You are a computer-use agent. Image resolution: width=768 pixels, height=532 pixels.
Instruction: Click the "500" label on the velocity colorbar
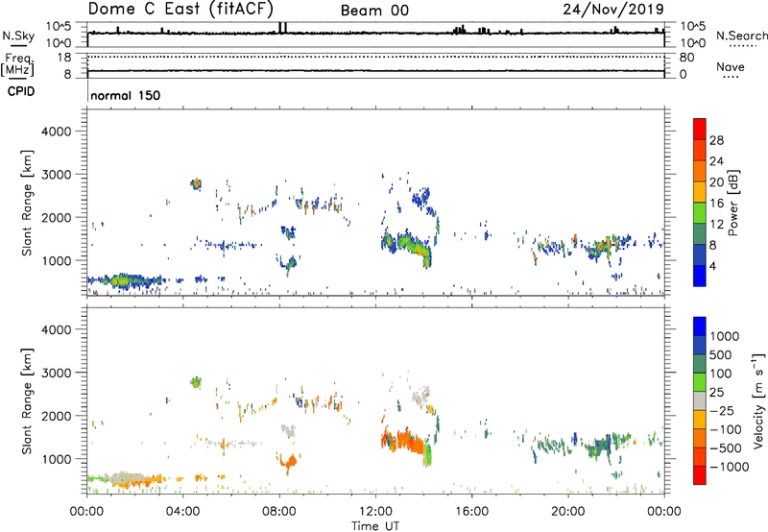pos(721,354)
